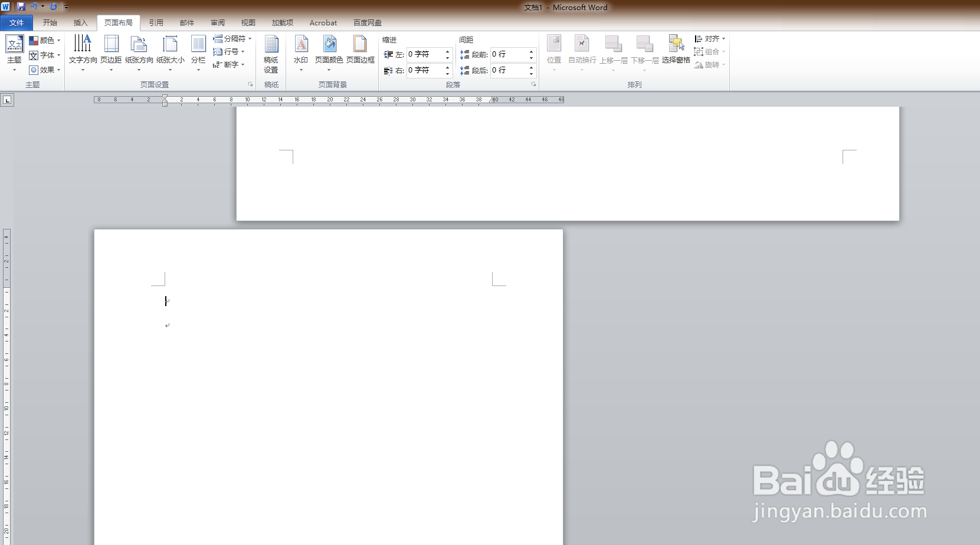Open theme Colors (颜色) menu
The image size is (980, 545).
click(45, 40)
